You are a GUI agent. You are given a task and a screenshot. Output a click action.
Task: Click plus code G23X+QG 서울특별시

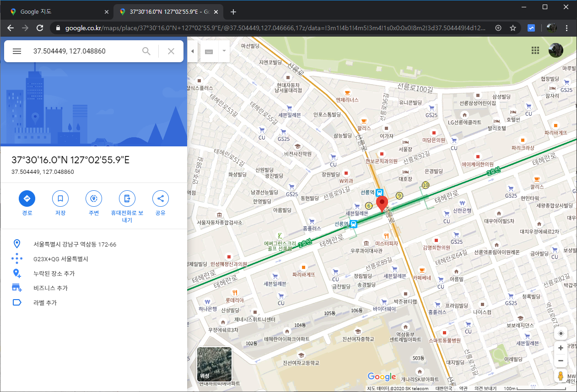point(60,259)
